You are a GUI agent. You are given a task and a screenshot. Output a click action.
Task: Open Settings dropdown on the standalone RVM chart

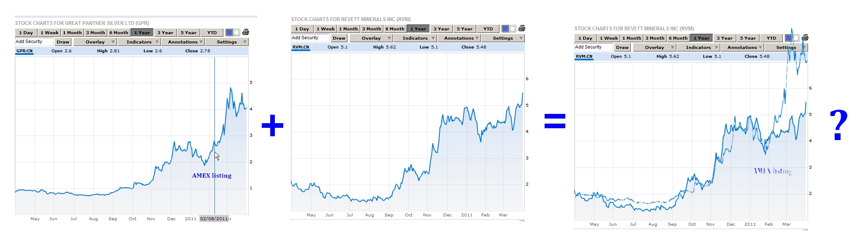point(503,38)
